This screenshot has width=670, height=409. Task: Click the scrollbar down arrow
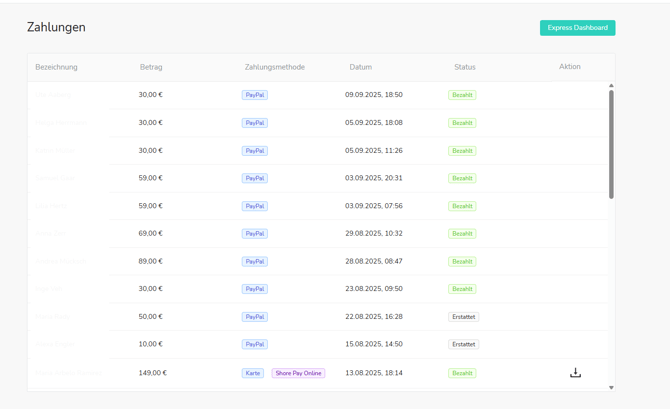click(611, 387)
